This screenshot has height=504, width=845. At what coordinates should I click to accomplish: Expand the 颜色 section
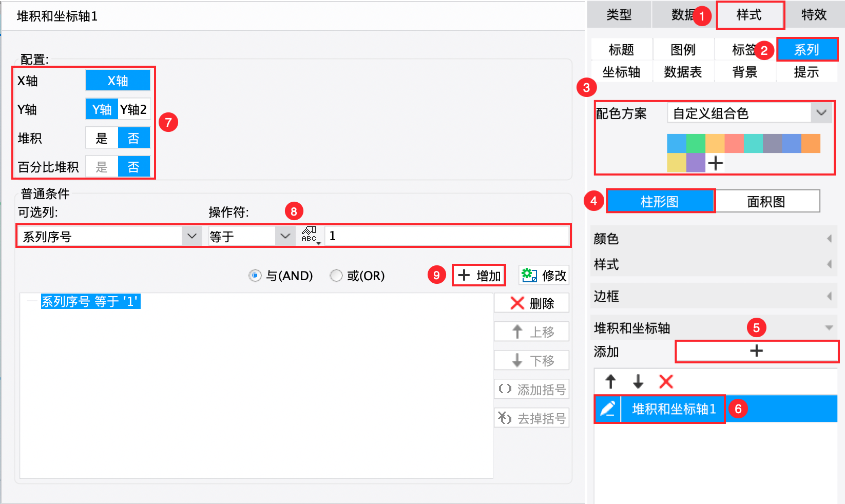714,239
